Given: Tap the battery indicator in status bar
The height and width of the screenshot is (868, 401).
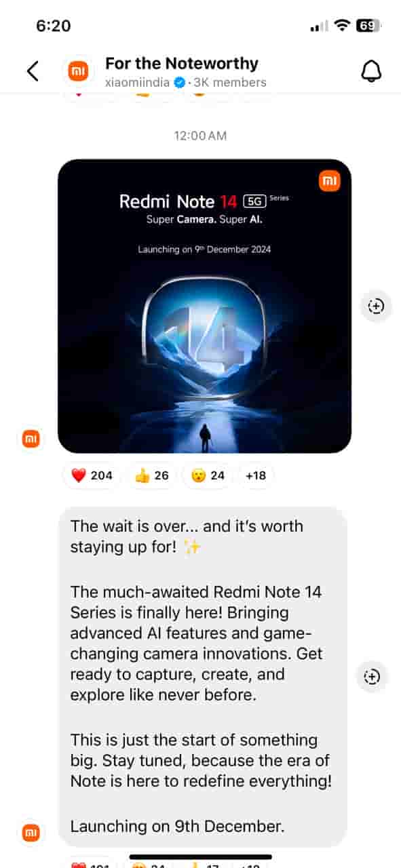Looking at the screenshot, I should point(368,26).
